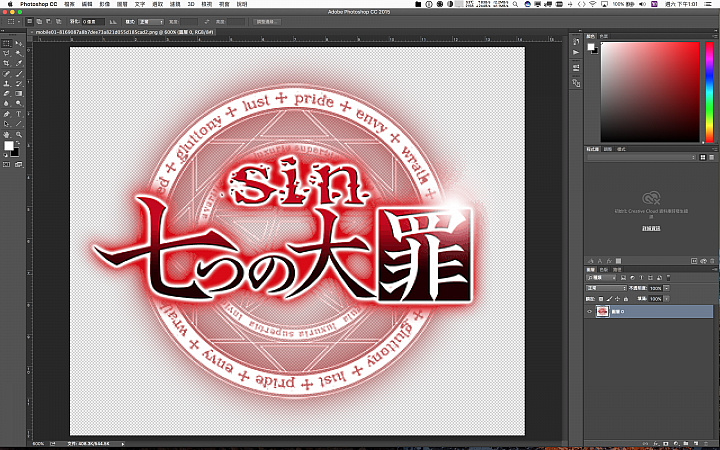Open the layer filter kind dropdown
This screenshot has width=720, height=450.
tap(601, 278)
